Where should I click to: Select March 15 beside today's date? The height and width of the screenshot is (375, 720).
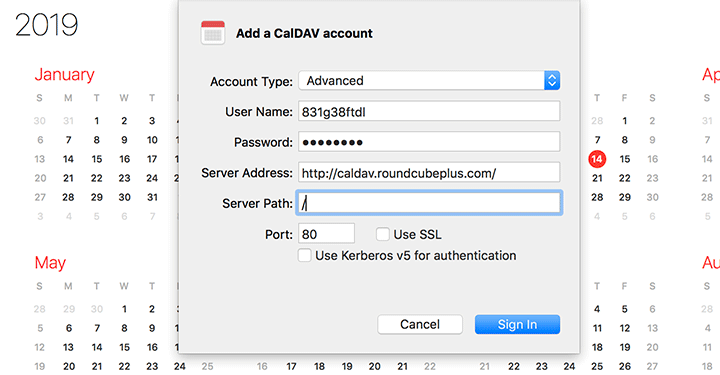point(624,159)
